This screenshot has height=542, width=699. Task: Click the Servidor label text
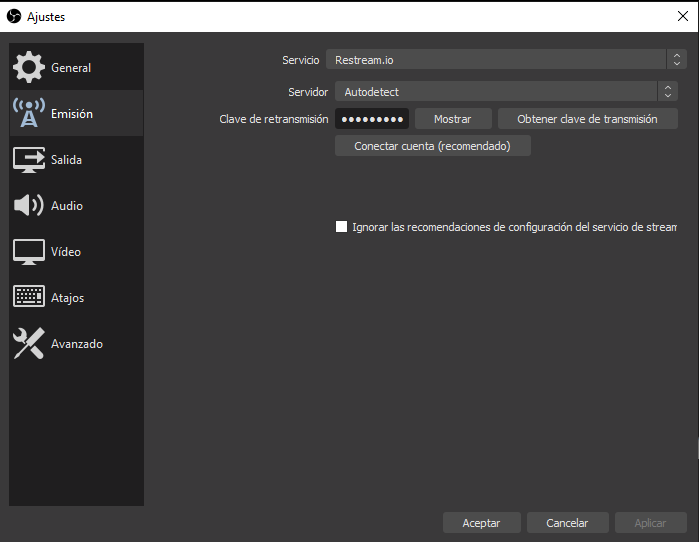pyautogui.click(x=308, y=92)
